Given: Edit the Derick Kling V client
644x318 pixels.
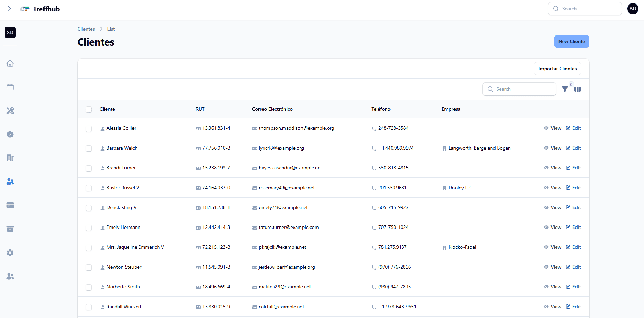Looking at the screenshot, I should tap(573, 207).
